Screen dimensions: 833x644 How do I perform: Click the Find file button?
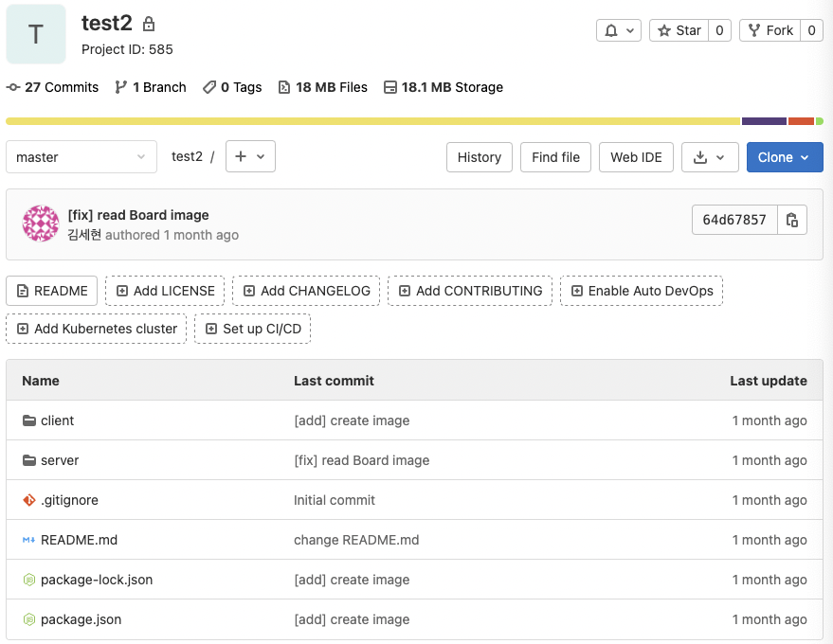(555, 157)
